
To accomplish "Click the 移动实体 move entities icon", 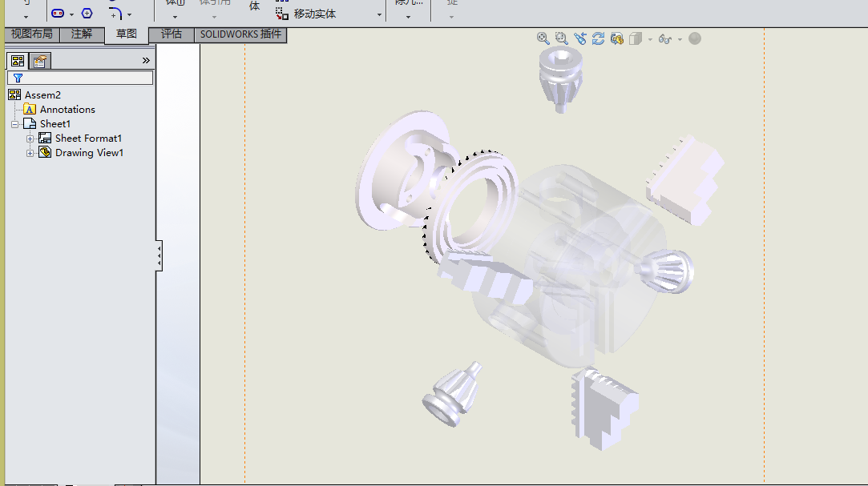I will click(x=282, y=14).
